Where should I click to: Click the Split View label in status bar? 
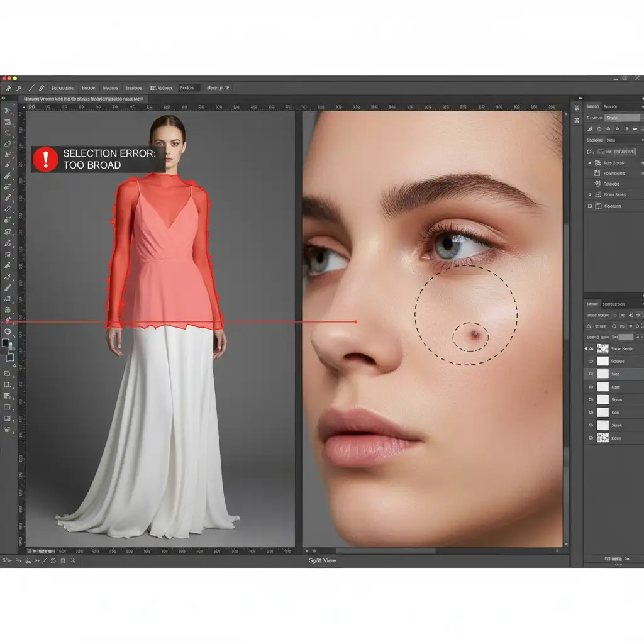(322, 560)
